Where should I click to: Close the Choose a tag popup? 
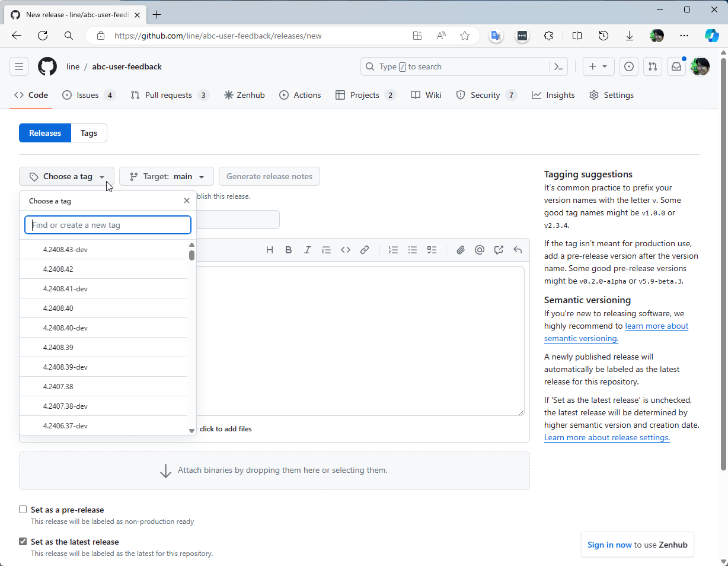point(187,201)
